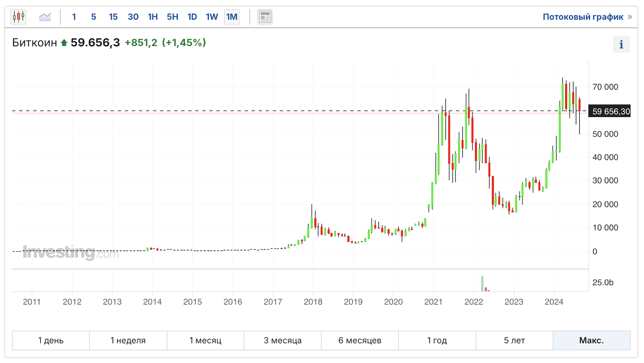This screenshot has height=363, width=644.
Task: Click the 50 000 price axis label
Action: [605, 134]
